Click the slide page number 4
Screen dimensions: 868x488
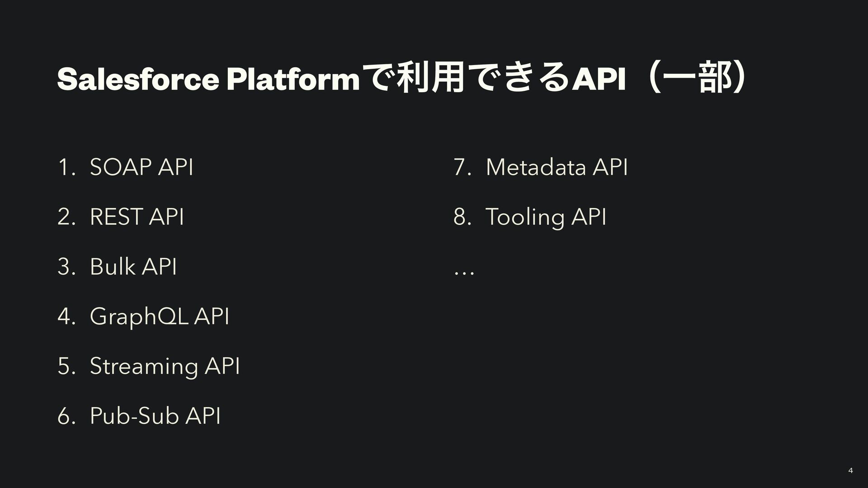(851, 471)
